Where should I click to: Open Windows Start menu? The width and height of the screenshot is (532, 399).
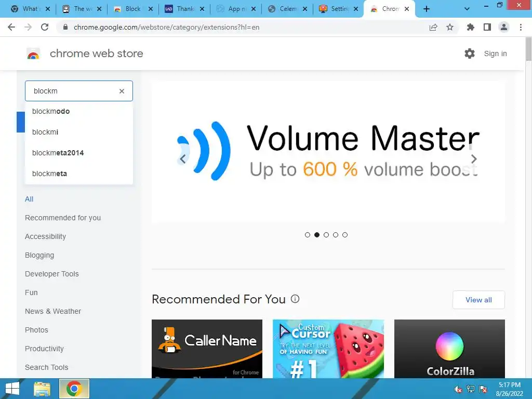point(12,389)
